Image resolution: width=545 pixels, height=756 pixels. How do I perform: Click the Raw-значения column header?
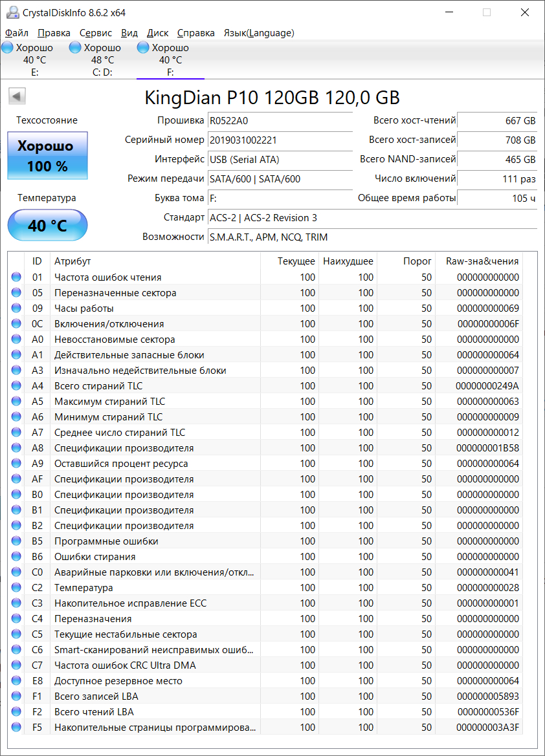coord(482,261)
